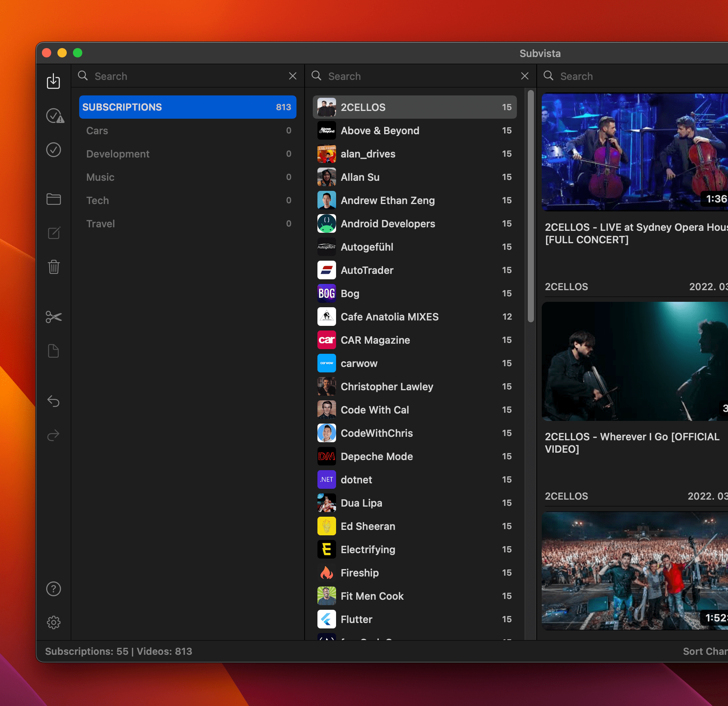The image size is (728, 706).
Task: Click the circled checkmark sidebar icon
Action: coord(54,150)
